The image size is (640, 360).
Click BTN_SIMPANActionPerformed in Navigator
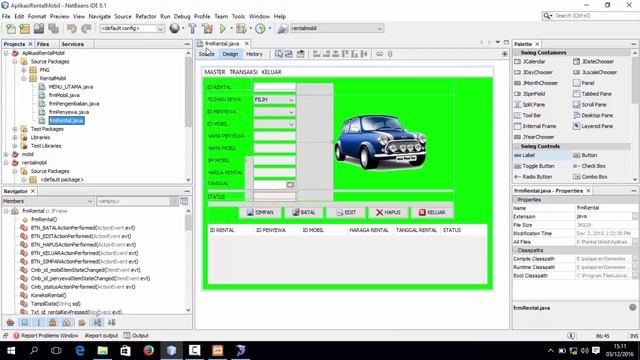84,262
